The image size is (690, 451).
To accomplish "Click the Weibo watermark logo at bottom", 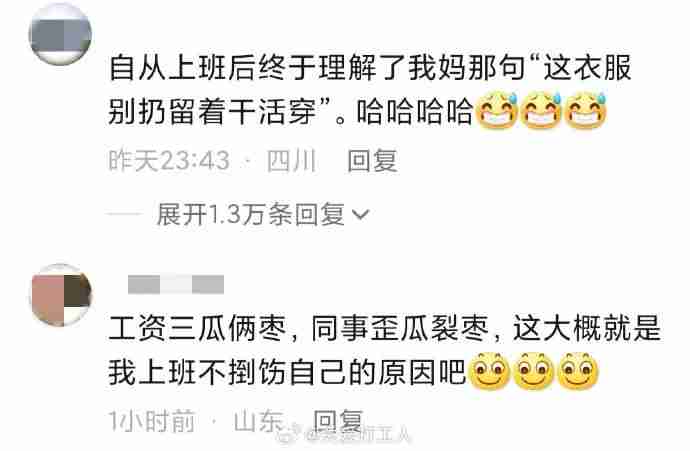I will (x=292, y=435).
